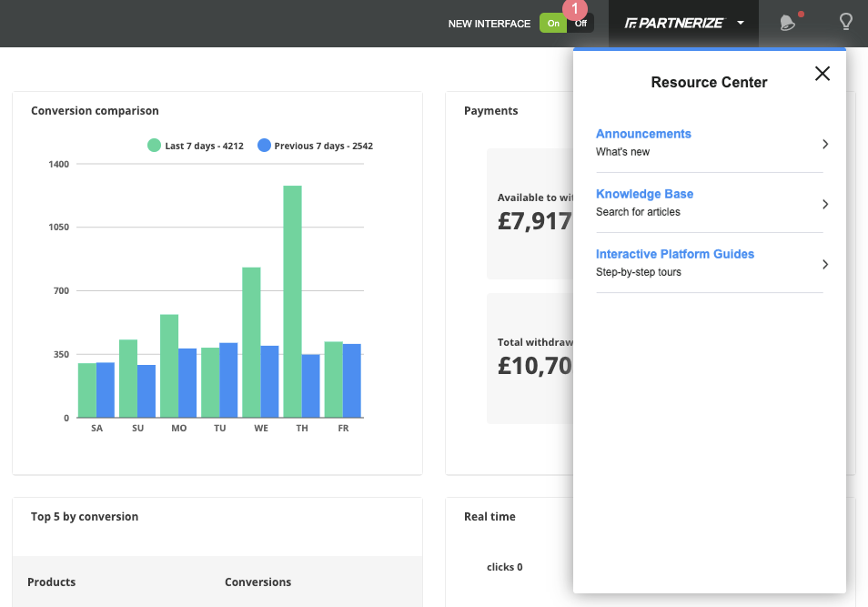Click the blue Tuesday bar
Viewport: 868px width, 607px height.
tap(228, 379)
